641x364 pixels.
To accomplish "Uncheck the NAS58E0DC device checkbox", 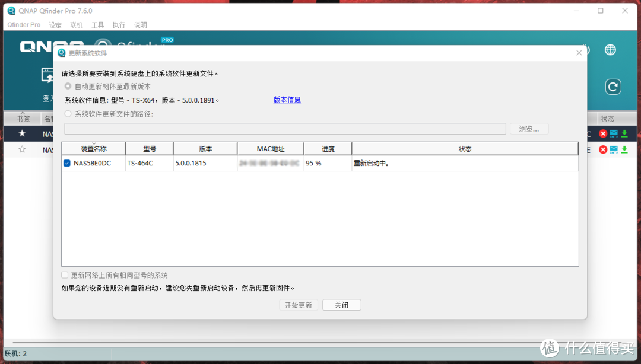I will pyautogui.click(x=66, y=163).
